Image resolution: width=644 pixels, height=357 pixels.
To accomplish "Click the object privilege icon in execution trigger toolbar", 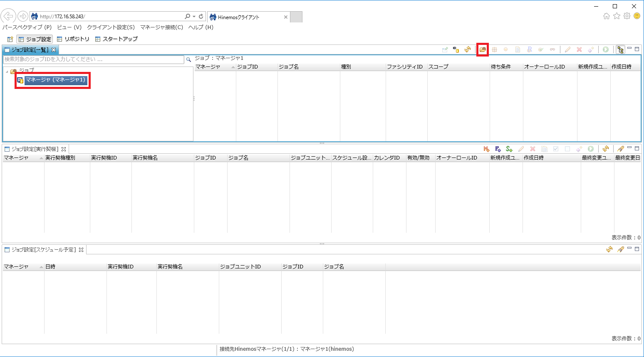I will [579, 149].
